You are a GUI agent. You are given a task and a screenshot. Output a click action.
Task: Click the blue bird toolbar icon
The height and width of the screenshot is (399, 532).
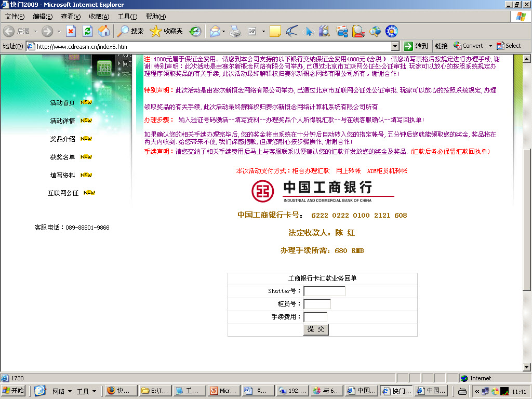291,31
